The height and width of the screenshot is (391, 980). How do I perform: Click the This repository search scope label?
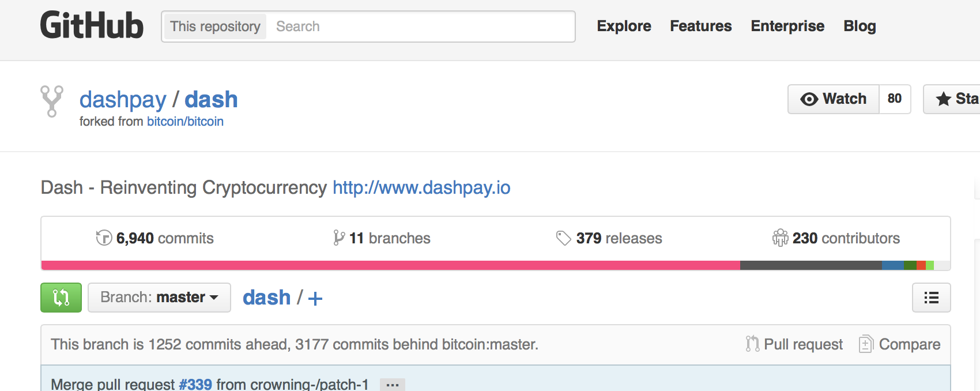tap(215, 27)
